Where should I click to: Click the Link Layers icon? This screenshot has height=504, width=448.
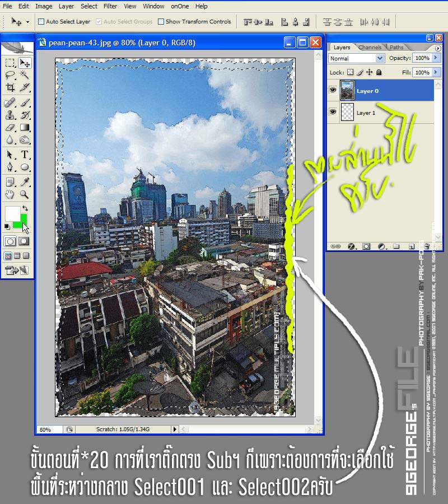tap(335, 246)
